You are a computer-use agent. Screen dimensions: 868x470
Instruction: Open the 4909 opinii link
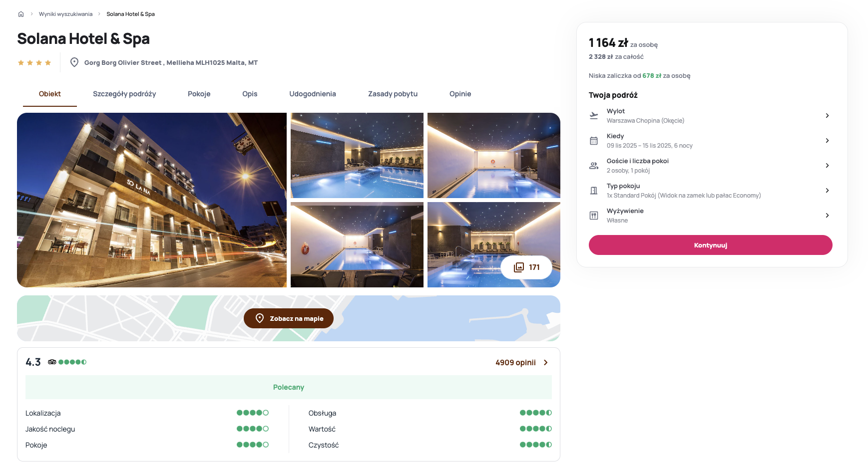point(515,363)
